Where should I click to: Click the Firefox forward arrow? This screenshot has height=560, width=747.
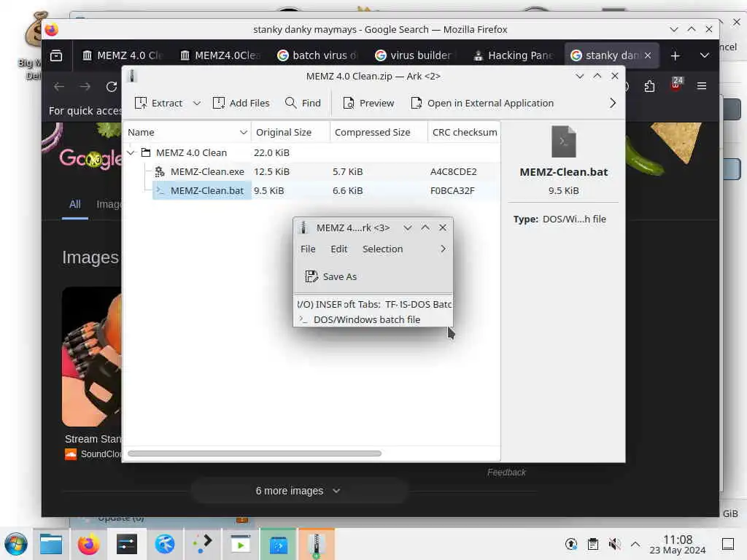[85, 87]
